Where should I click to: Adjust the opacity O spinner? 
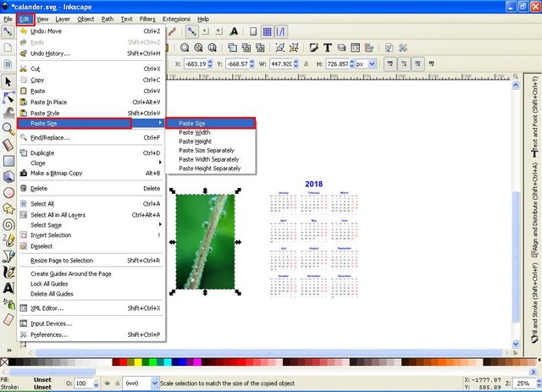96,384
